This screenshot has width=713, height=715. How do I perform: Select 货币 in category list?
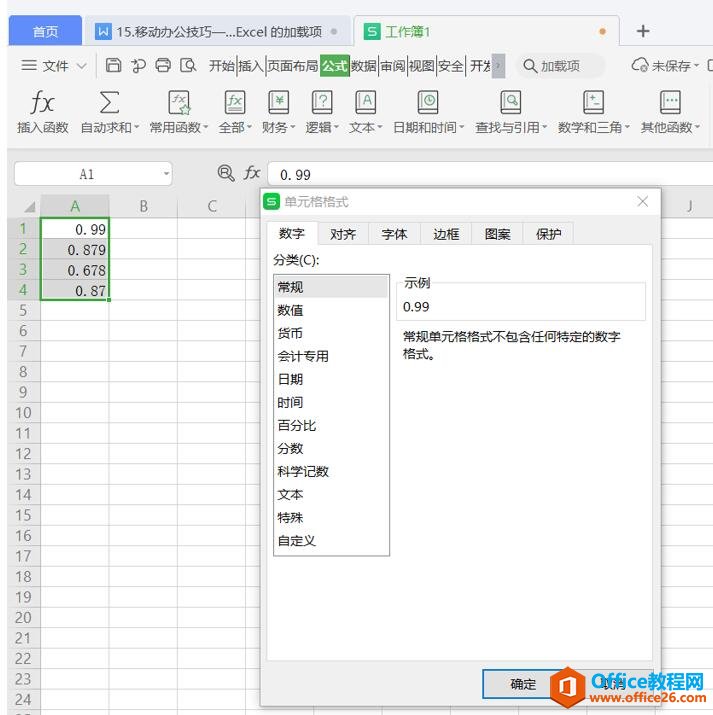331,333
